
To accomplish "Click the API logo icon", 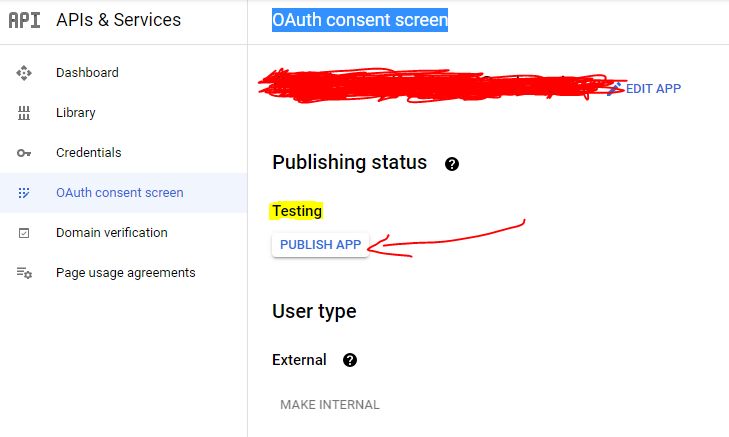I will (x=24, y=20).
